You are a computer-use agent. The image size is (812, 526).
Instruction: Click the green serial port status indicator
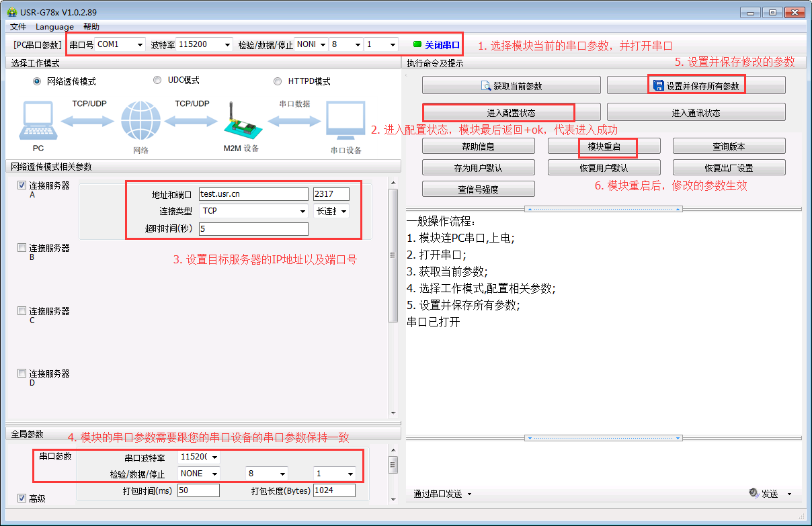(x=417, y=45)
